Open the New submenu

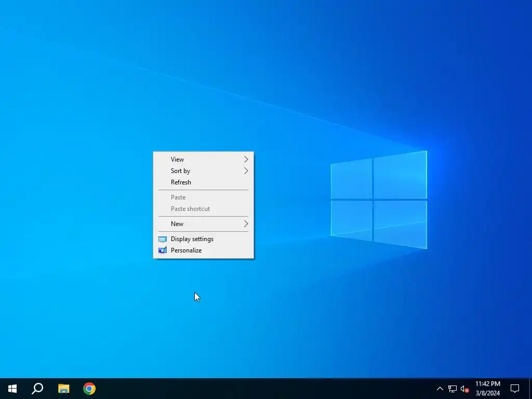tap(203, 223)
